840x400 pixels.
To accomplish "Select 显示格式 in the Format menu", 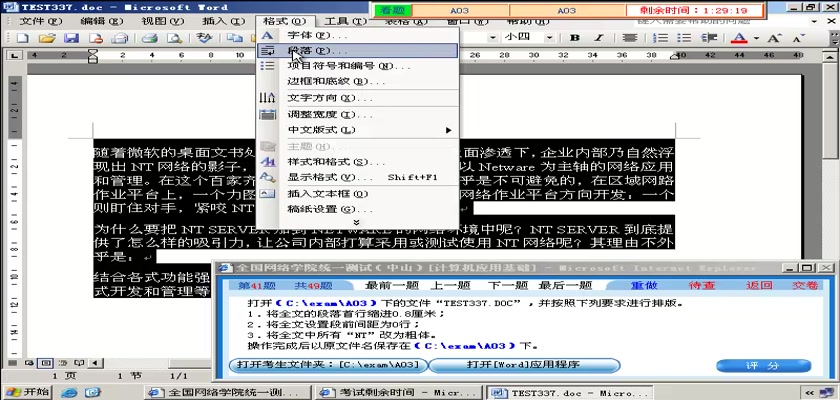I will tap(358, 177).
